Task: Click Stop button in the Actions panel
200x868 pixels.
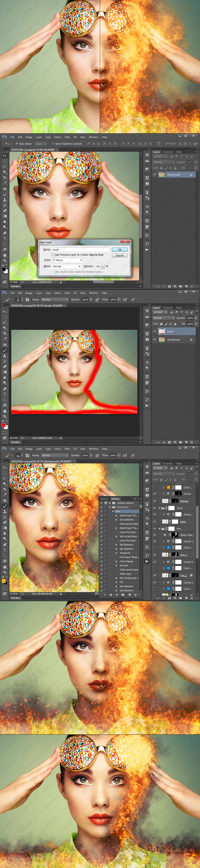Action: 105,595
